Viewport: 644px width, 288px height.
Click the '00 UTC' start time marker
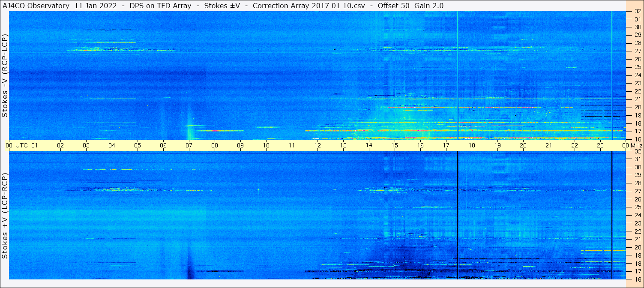coord(16,145)
